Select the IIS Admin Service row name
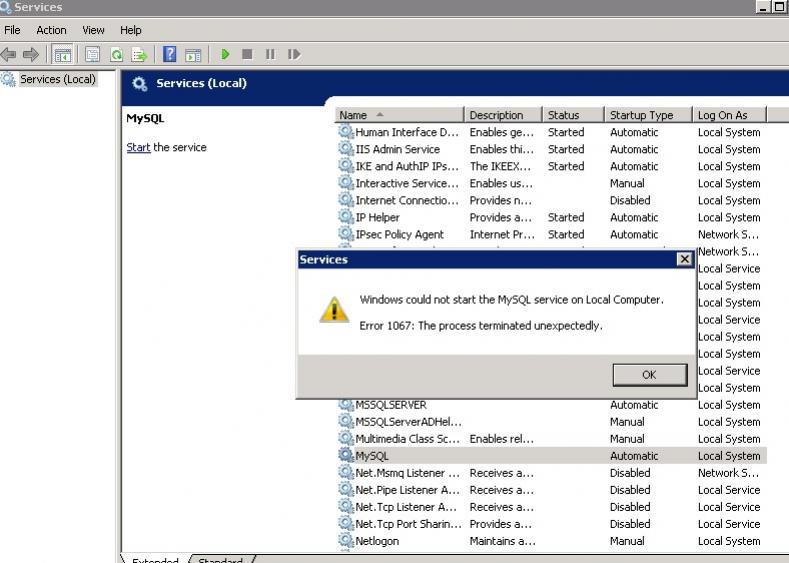The height and width of the screenshot is (563, 789). tap(398, 149)
